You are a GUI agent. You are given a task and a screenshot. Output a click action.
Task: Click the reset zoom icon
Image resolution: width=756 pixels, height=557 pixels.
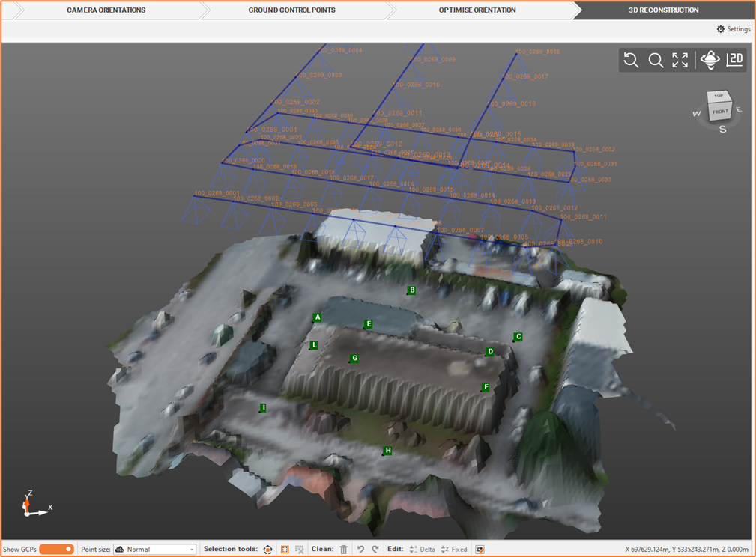(632, 61)
